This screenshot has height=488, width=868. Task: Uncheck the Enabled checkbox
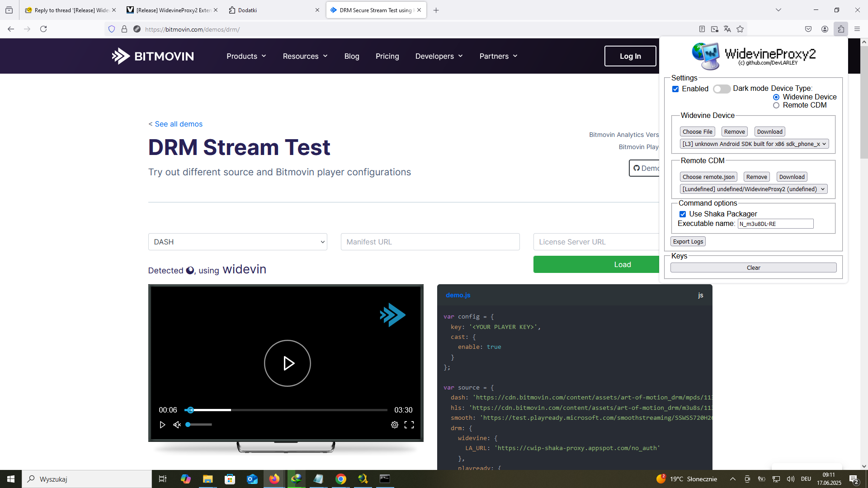click(675, 89)
